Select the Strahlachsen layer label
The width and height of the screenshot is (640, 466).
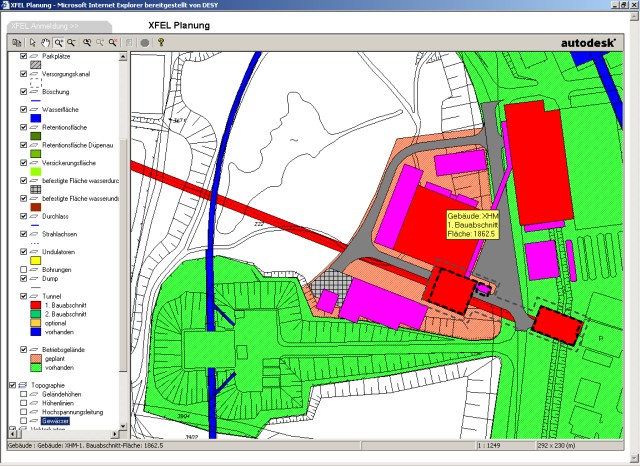point(59,234)
